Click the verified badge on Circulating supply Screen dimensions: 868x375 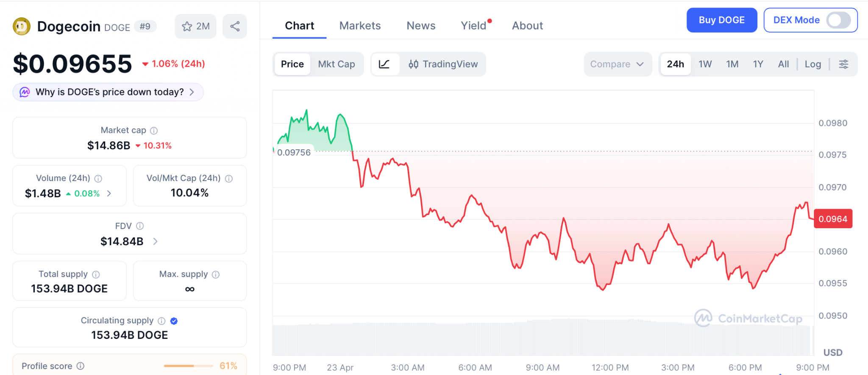(174, 321)
